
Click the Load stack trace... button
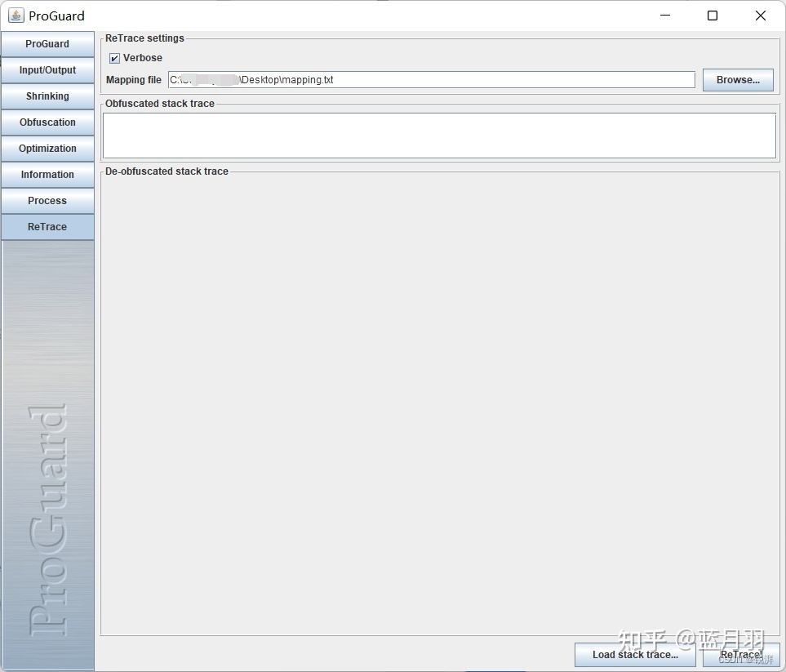(x=635, y=655)
